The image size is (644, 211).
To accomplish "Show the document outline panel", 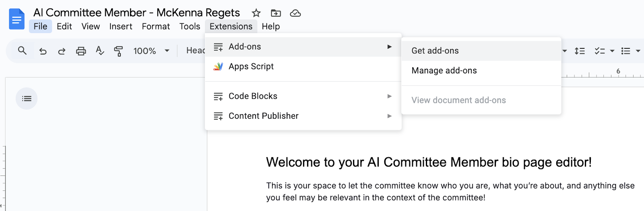I will point(27,98).
